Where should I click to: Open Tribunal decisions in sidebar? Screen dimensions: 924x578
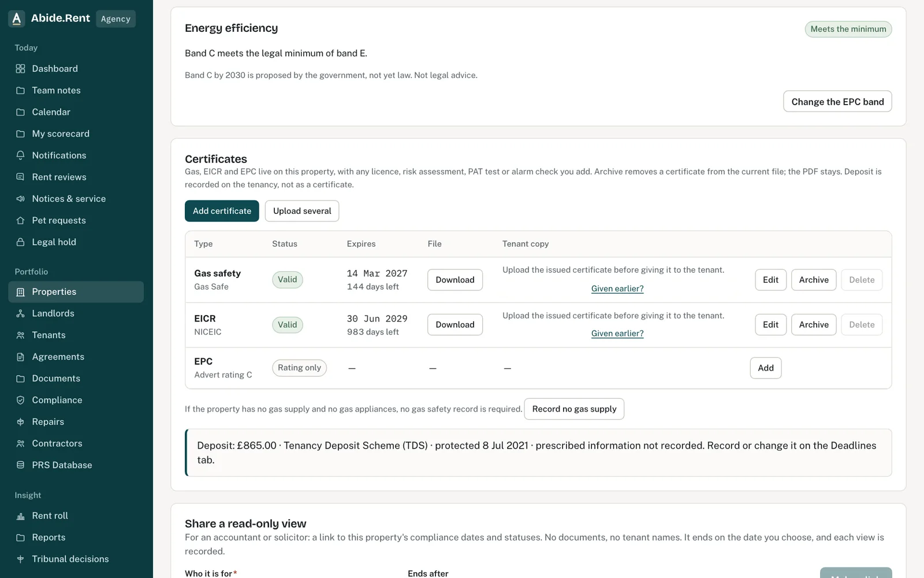(x=76, y=559)
